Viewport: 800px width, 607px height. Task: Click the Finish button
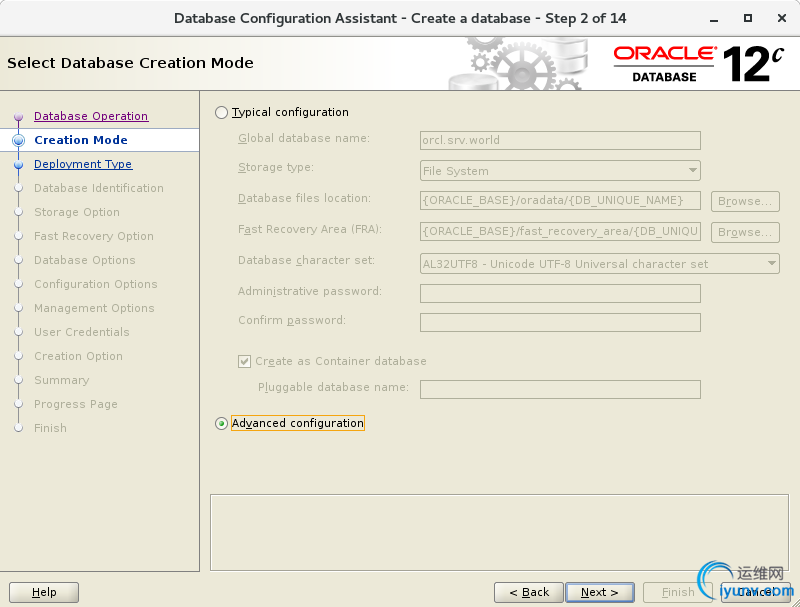pyautogui.click(x=678, y=592)
